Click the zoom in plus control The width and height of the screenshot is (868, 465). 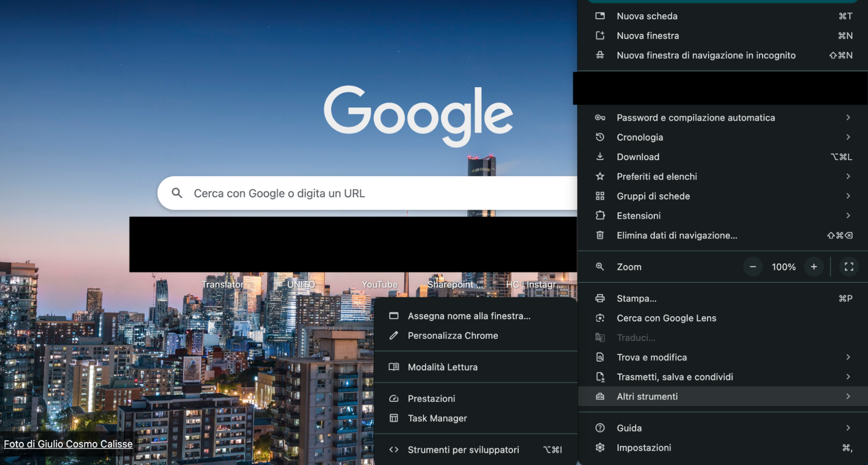(x=814, y=267)
